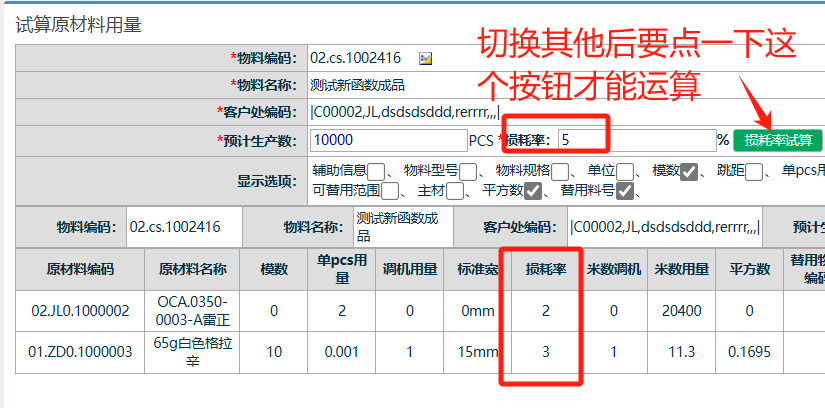Open the material code lookup icon
The image size is (825, 408).
pyautogui.click(x=425, y=58)
